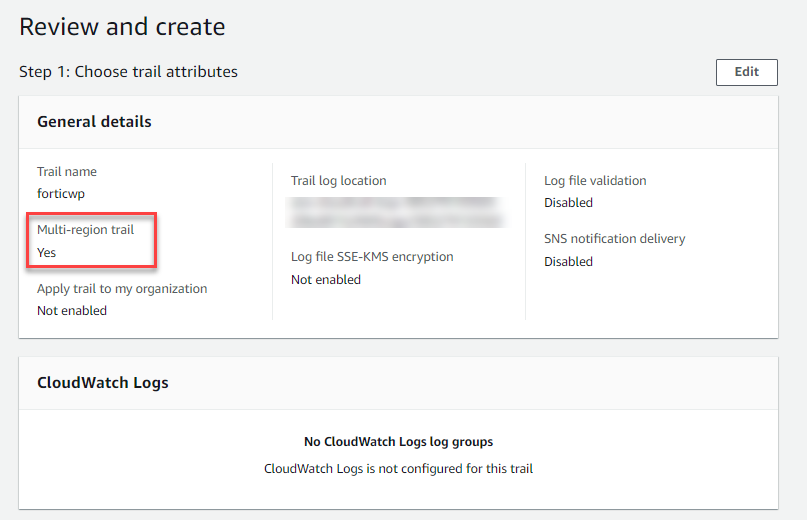This screenshot has height=520, width=807.
Task: Click the Review and create heading
Action: click(122, 26)
